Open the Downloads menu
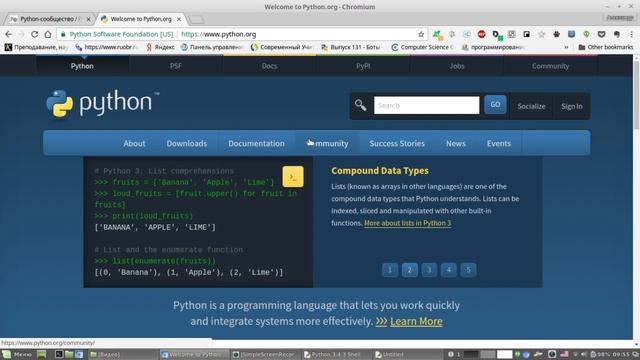The width and height of the screenshot is (640, 360). [187, 143]
